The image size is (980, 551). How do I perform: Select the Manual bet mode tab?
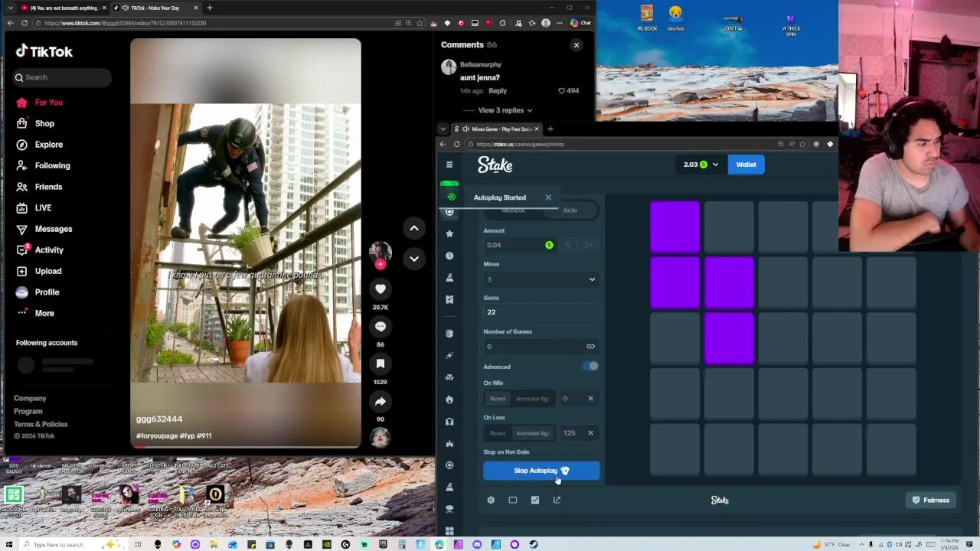click(514, 210)
